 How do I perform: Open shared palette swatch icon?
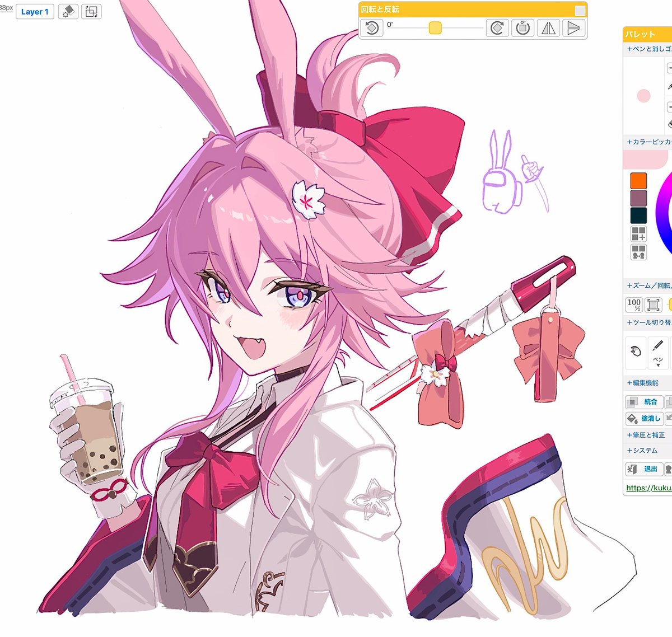click(638, 252)
